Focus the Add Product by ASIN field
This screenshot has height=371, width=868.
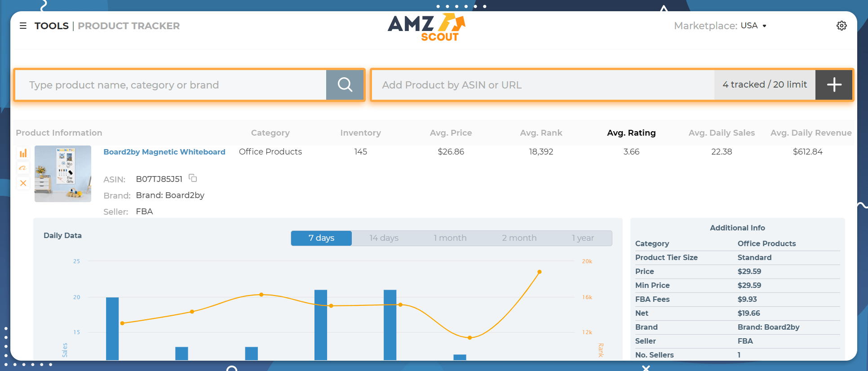pyautogui.click(x=543, y=84)
